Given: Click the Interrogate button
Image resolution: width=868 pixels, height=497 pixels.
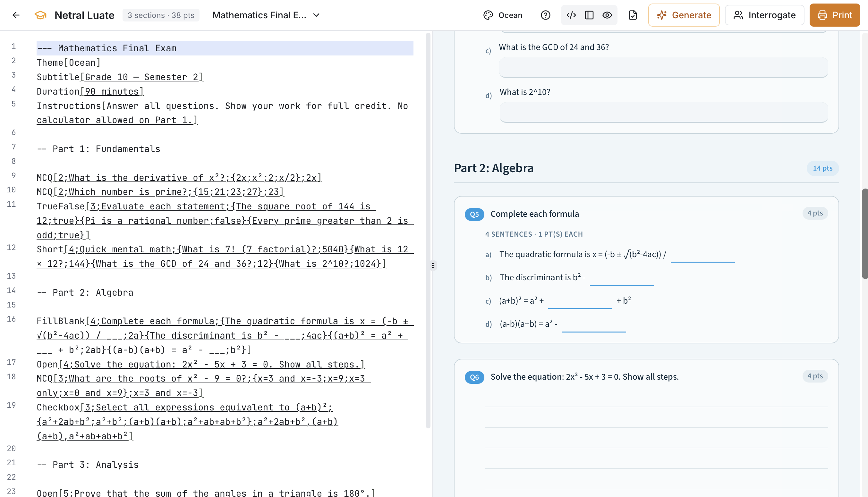Looking at the screenshot, I should coord(764,15).
